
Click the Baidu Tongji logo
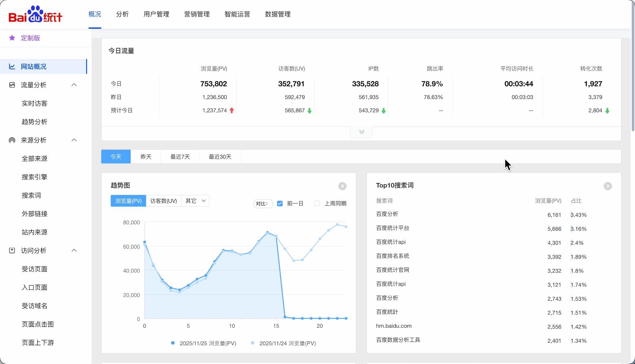[x=35, y=15]
